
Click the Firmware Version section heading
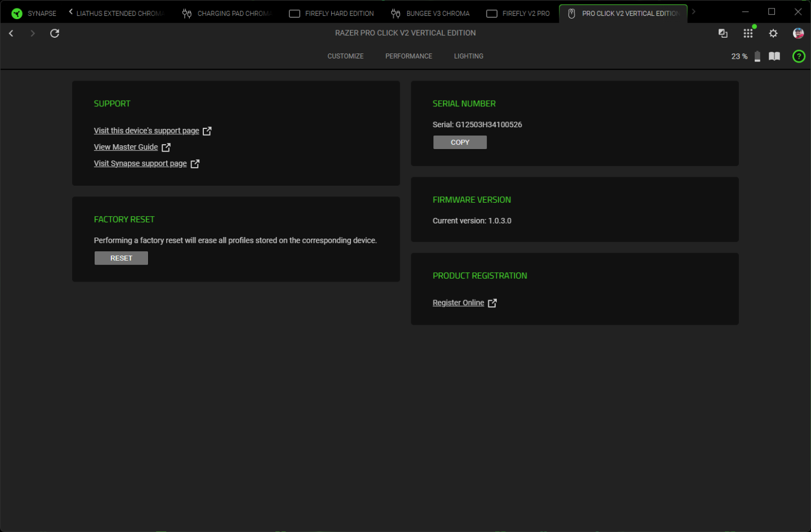coord(472,200)
